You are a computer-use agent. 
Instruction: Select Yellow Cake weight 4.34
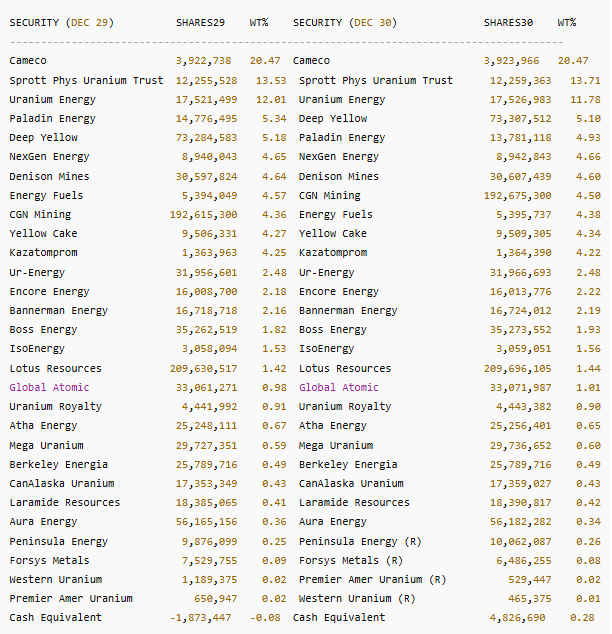(588, 234)
